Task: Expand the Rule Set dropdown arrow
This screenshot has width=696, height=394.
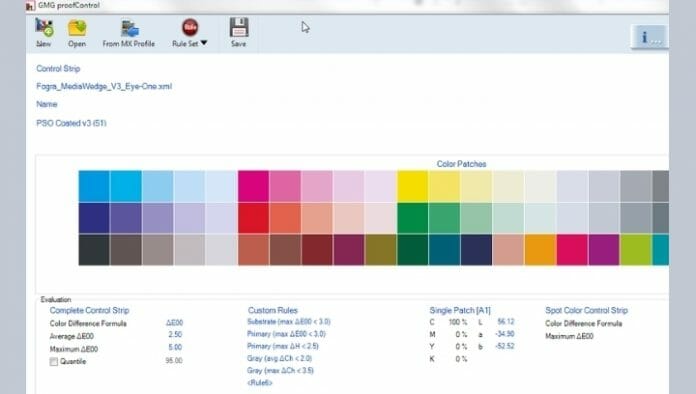Action: 204,43
